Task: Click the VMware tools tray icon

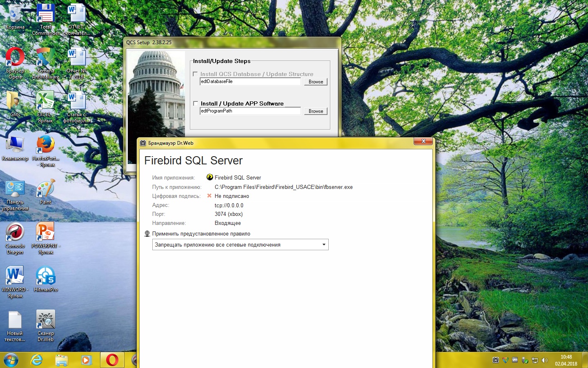Action: pos(515,360)
